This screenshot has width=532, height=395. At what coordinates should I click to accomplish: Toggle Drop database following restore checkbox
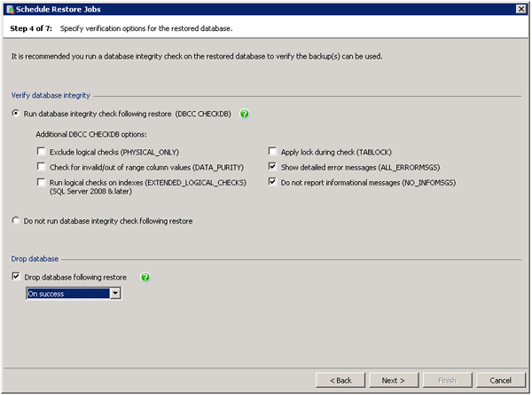17,277
